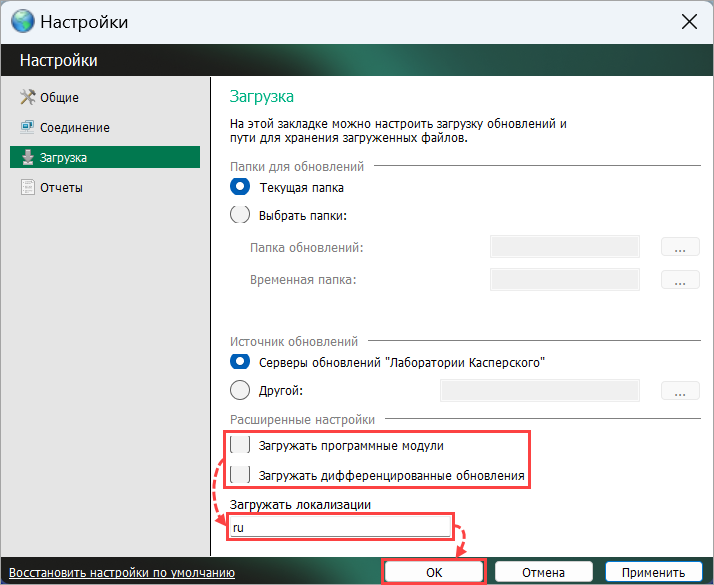Click the Загружать локализации label

pyautogui.click(x=300, y=504)
